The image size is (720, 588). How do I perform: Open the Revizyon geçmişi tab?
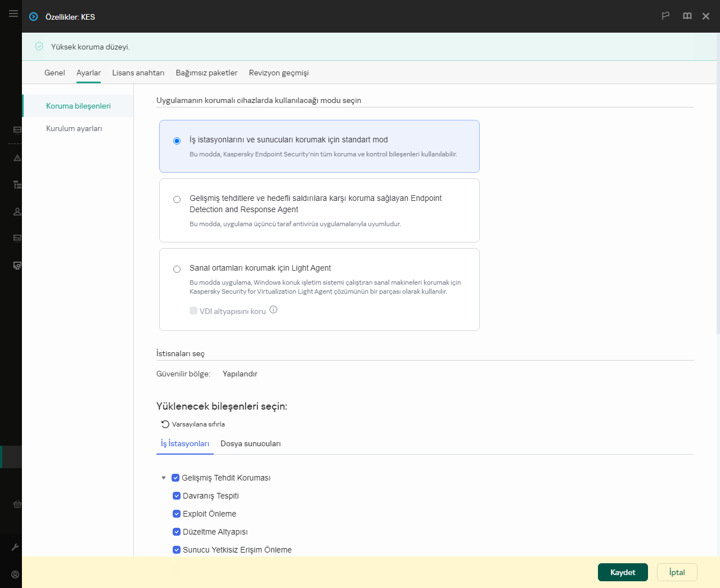tap(278, 73)
